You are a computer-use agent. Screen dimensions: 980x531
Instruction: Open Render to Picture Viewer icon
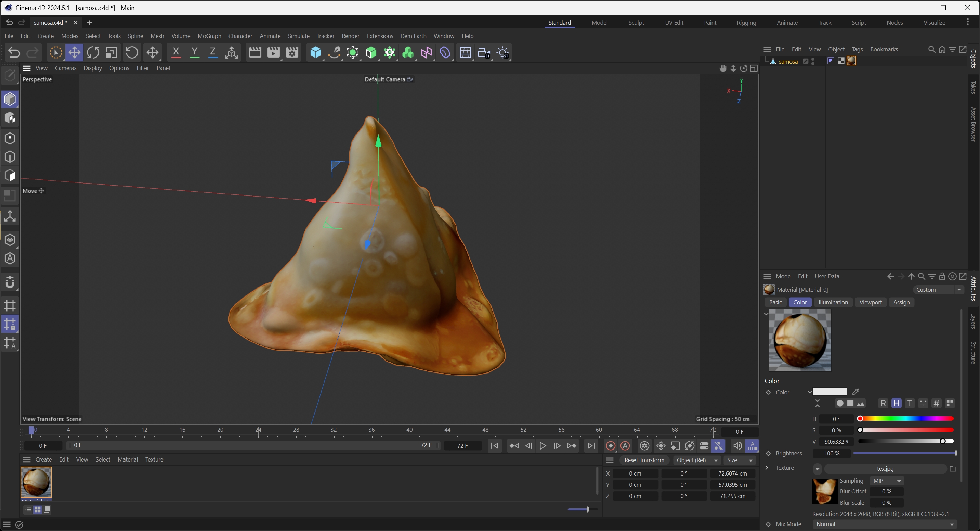(x=273, y=52)
